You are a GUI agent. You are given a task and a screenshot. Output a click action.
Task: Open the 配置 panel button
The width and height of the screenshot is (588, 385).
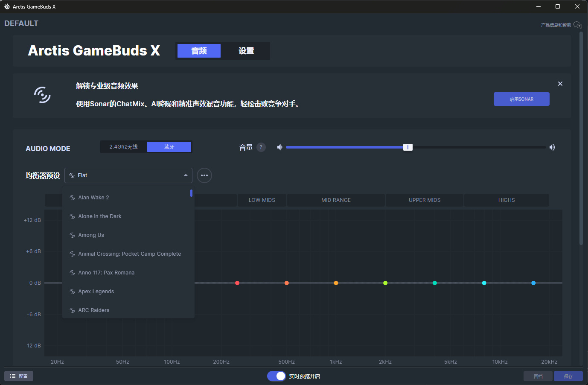click(x=19, y=376)
